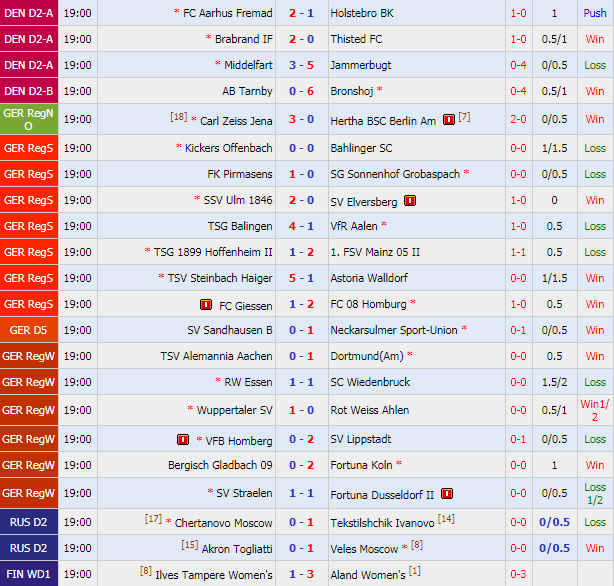Click bold 0/0.5 odds in Chertanovo Moscow row
The image size is (614, 586).
[x=554, y=522]
